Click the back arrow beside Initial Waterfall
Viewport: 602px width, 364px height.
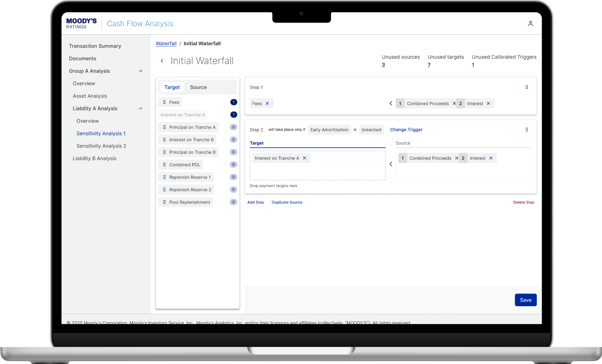click(x=162, y=61)
